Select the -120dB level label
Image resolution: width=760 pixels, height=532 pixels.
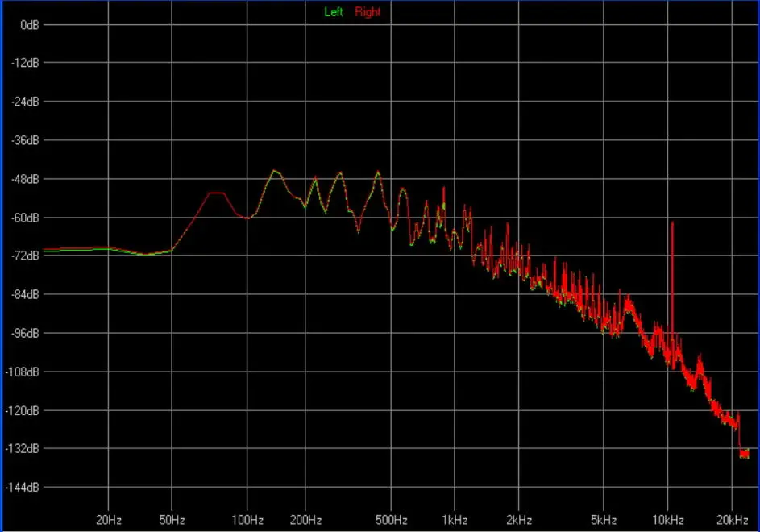23,410
